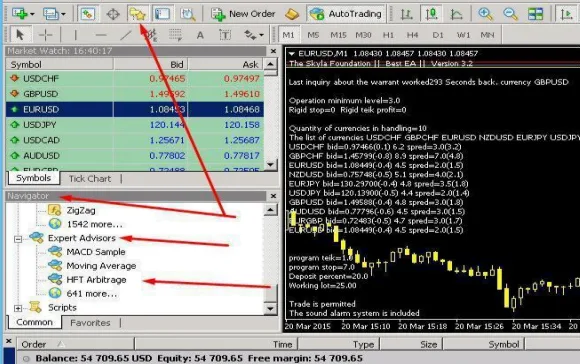
Task: Select the M1 timeframe
Action: [289, 35]
